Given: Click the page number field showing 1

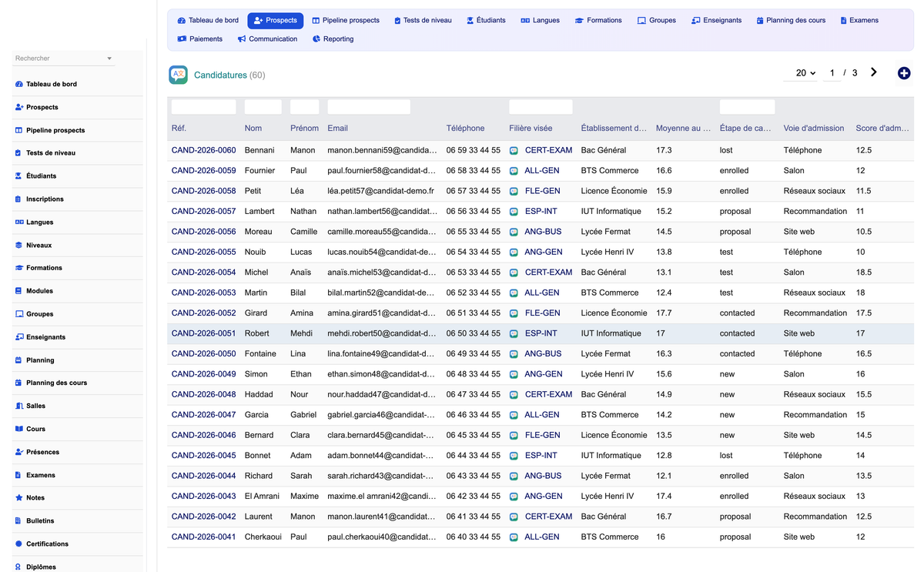Looking at the screenshot, I should [832, 73].
